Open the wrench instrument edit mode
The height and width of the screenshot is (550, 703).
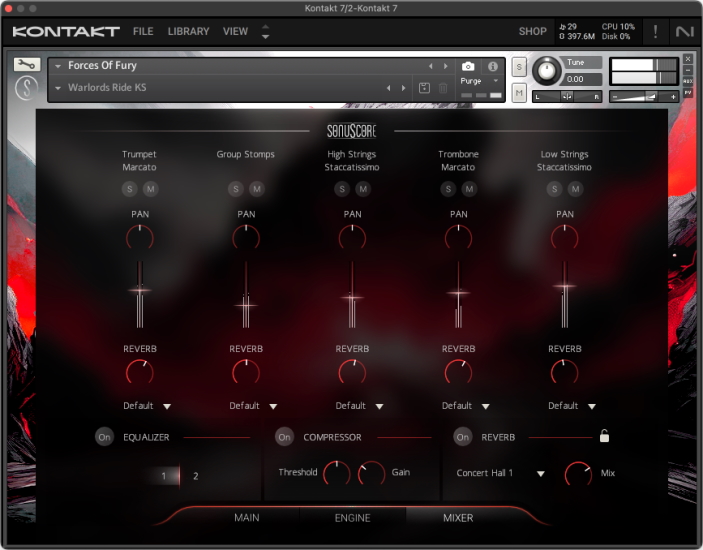coord(27,65)
